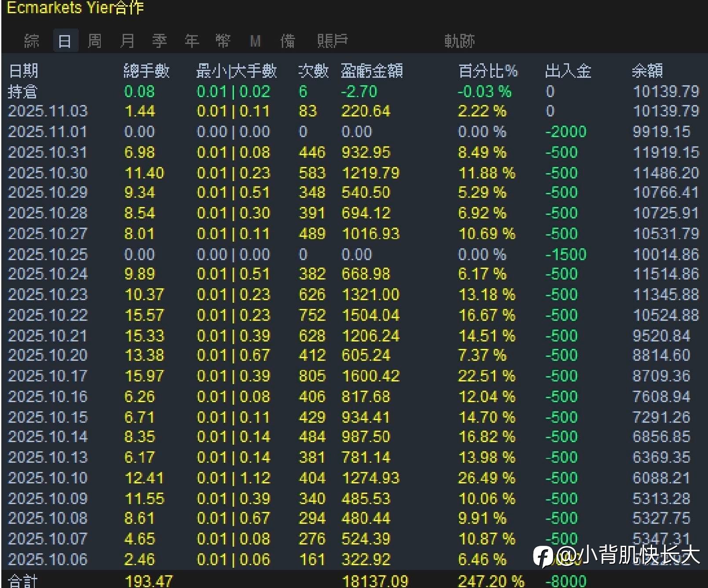Click the 最小|大手數 column header

[237, 70]
